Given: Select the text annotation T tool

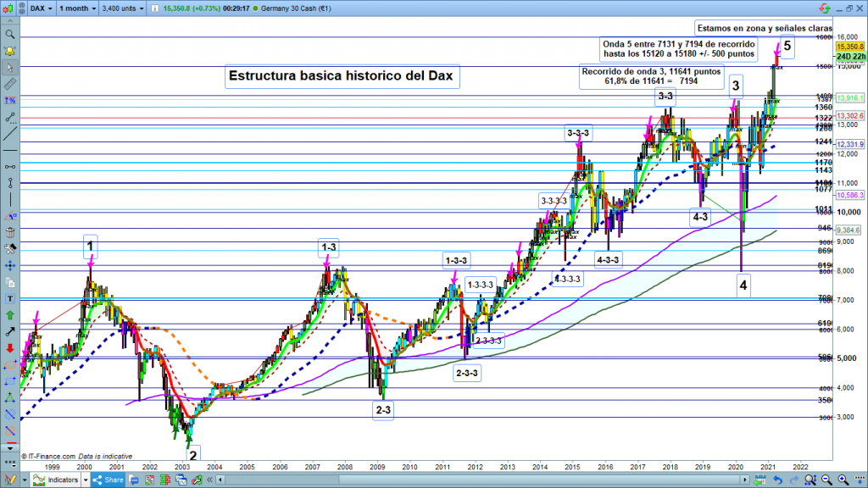Looking at the screenshot, I should pos(10,298).
